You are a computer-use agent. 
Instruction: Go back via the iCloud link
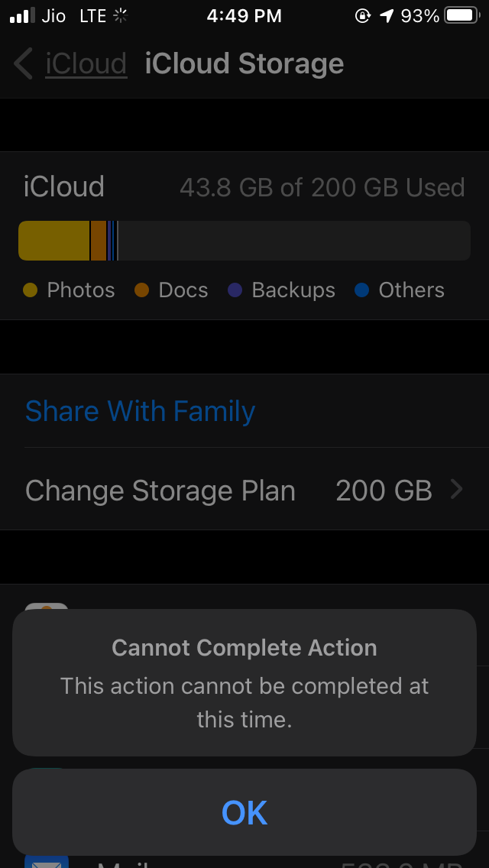tap(86, 63)
